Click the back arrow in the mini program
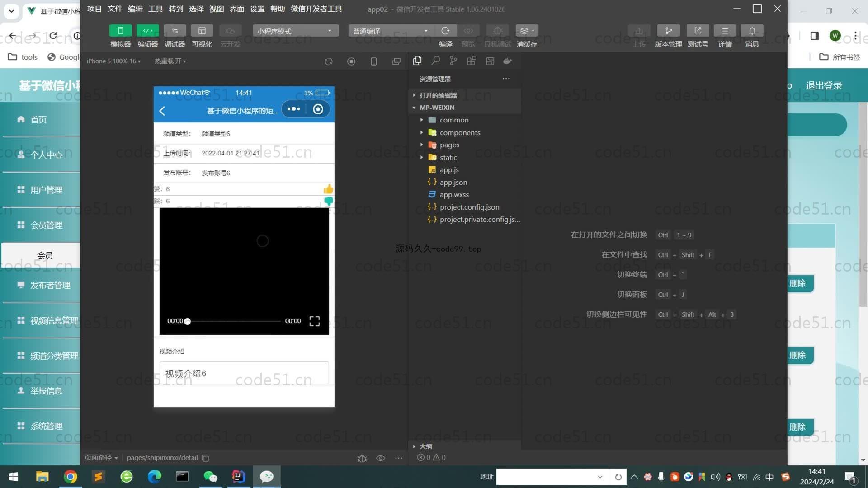Viewport: 868px width, 488px height. [162, 110]
